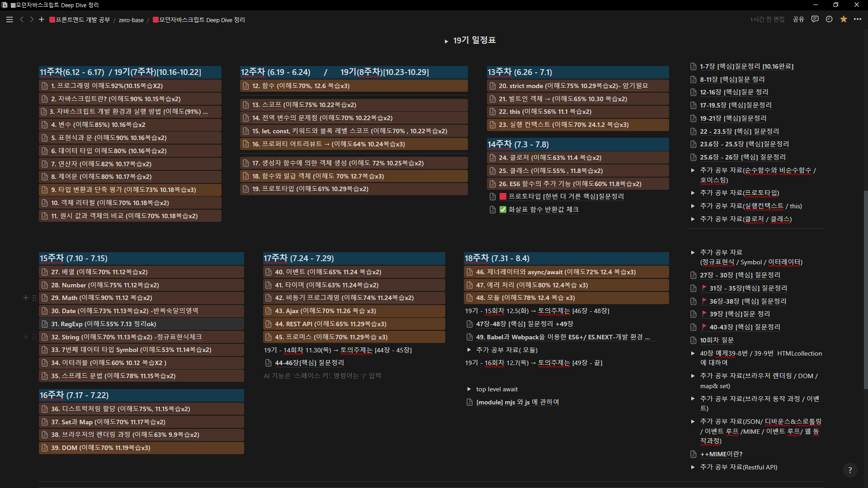Open page '화살표 함수 반환값 체크'
Image resolution: width=868 pixels, height=488 pixels.
click(x=539, y=210)
